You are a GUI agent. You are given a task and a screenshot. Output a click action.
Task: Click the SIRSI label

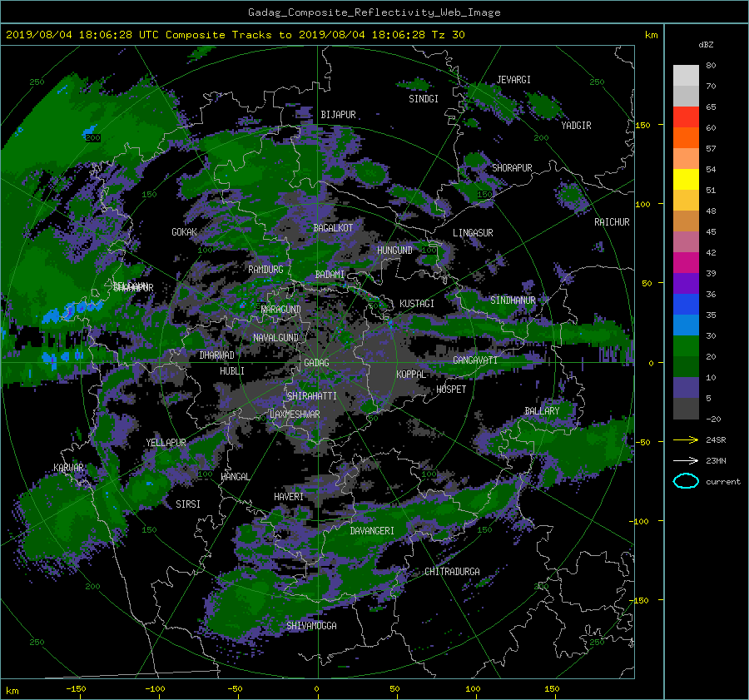pos(188,504)
